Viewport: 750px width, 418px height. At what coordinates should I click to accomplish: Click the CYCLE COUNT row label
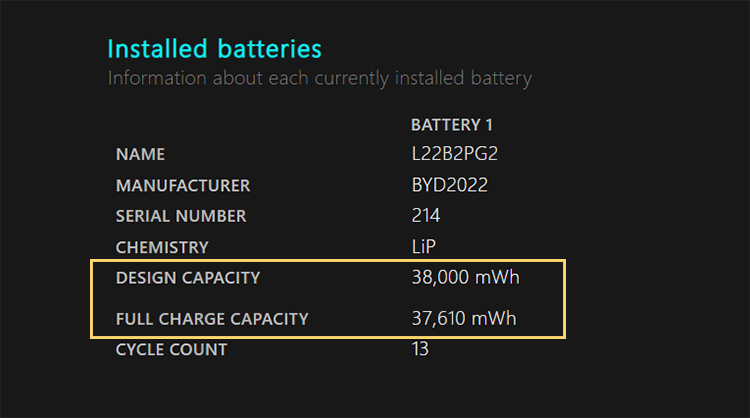tap(171, 350)
